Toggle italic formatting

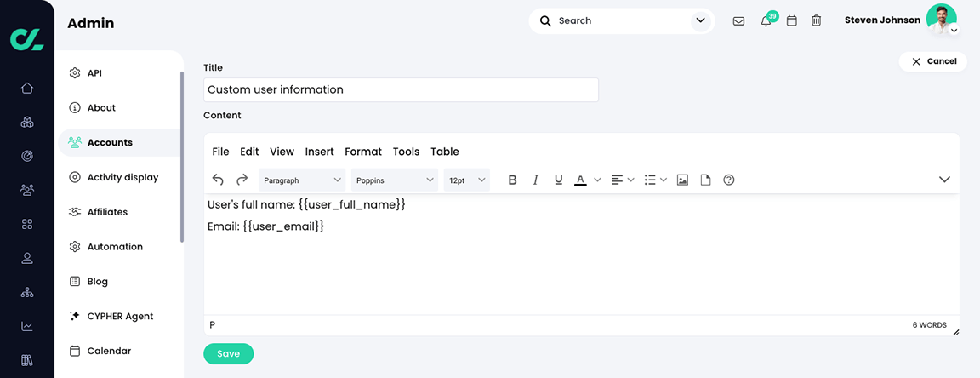click(535, 180)
